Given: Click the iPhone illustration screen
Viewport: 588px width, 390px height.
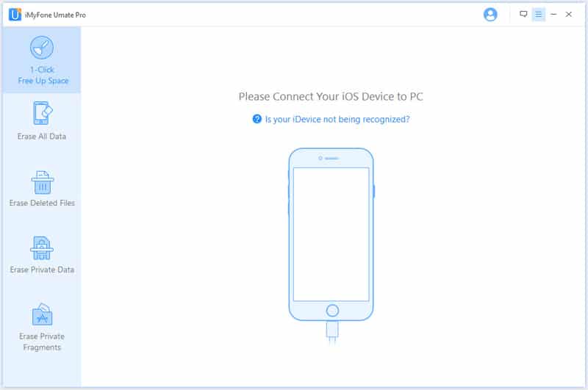Looking at the screenshot, I should [x=331, y=234].
